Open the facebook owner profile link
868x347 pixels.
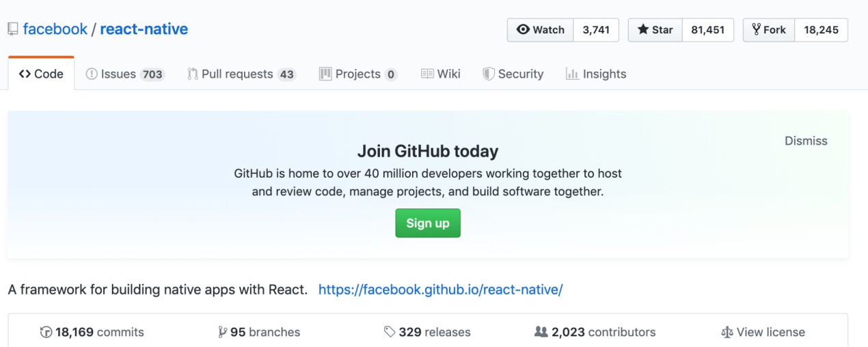point(55,29)
